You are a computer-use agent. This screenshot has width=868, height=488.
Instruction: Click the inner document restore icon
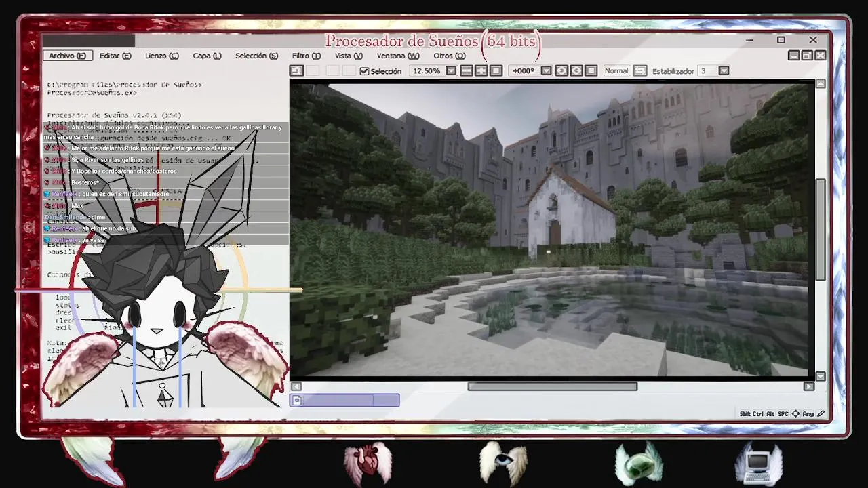[807, 56]
